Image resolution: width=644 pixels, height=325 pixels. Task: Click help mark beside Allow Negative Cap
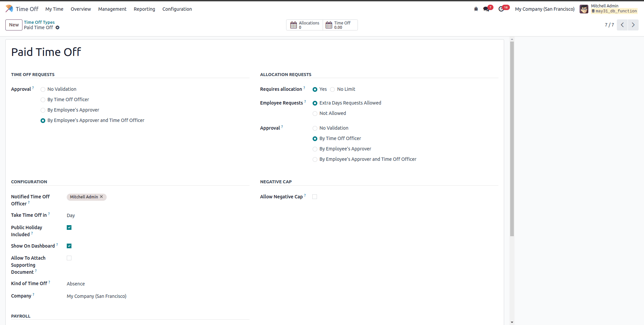pyautogui.click(x=305, y=195)
